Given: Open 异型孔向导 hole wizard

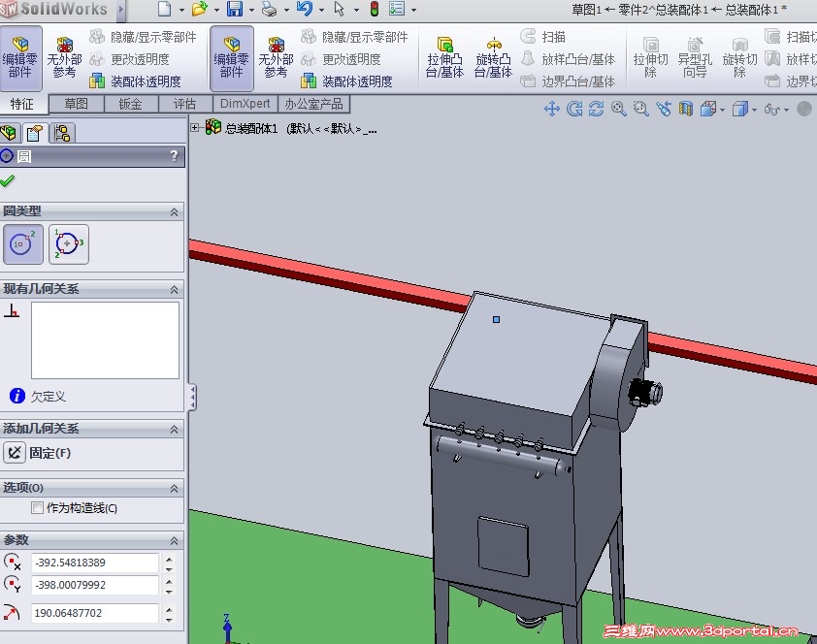Looking at the screenshot, I should 695,58.
